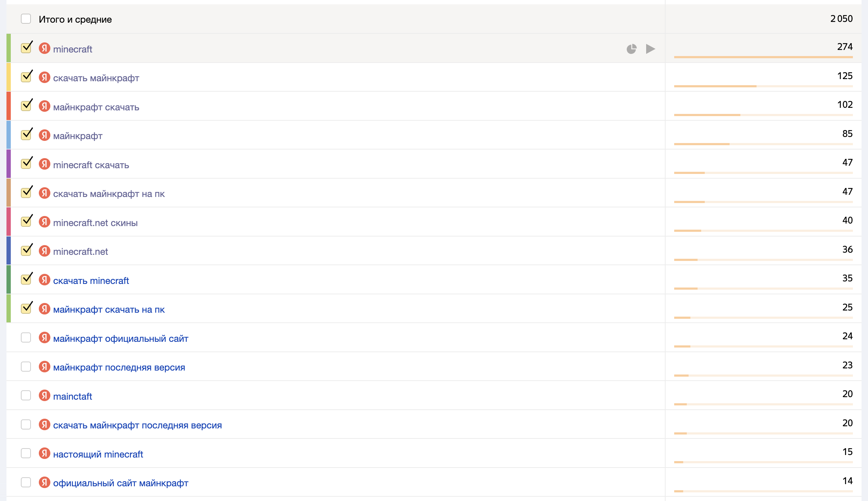The image size is (868, 501).
Task: Uncheck the скачать майнкрафт checkbox
Action: click(x=26, y=77)
